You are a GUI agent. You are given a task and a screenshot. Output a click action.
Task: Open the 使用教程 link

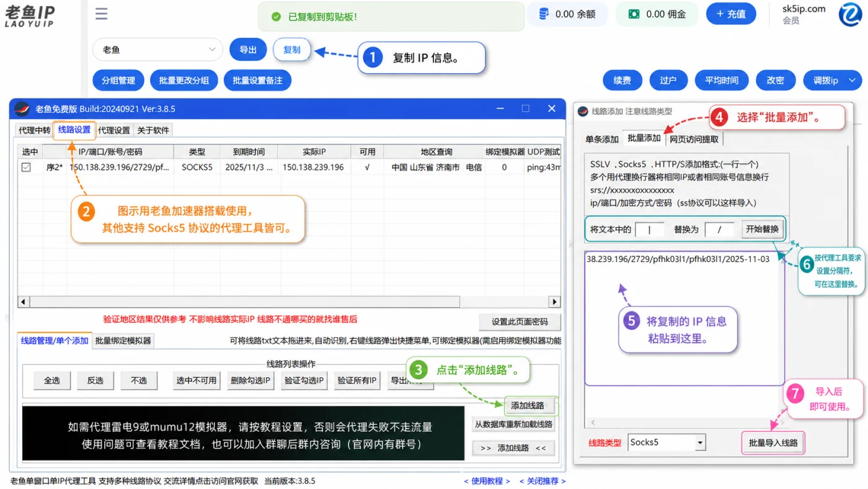pyautogui.click(x=487, y=481)
